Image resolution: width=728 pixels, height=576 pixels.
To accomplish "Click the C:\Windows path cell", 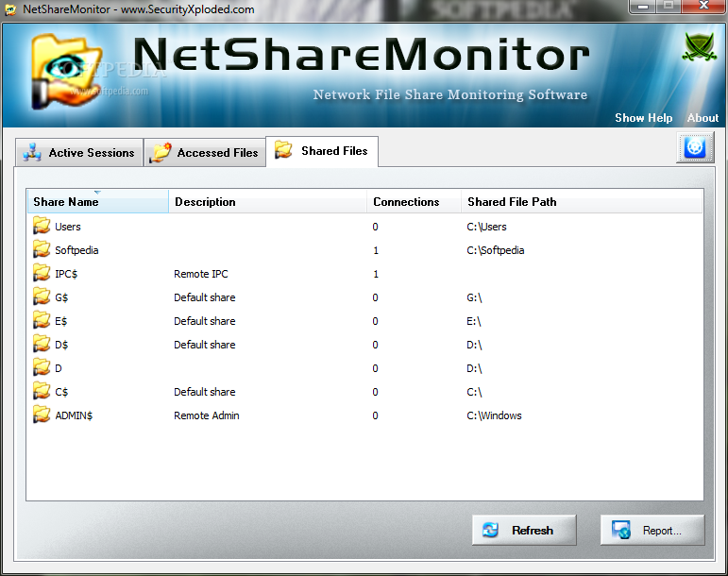I will pos(494,415).
